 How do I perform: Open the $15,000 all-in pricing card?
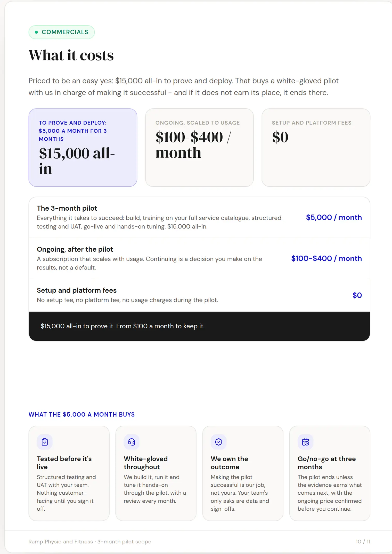[83, 147]
